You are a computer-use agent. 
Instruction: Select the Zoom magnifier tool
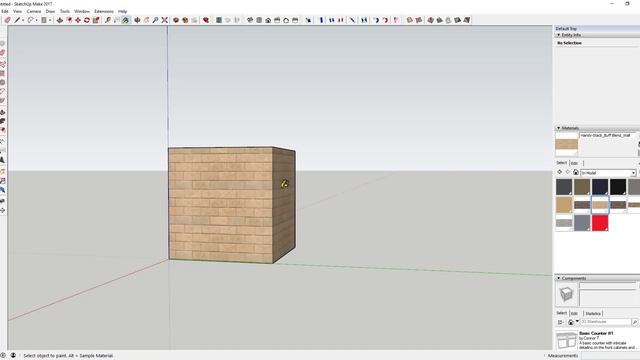click(155, 20)
